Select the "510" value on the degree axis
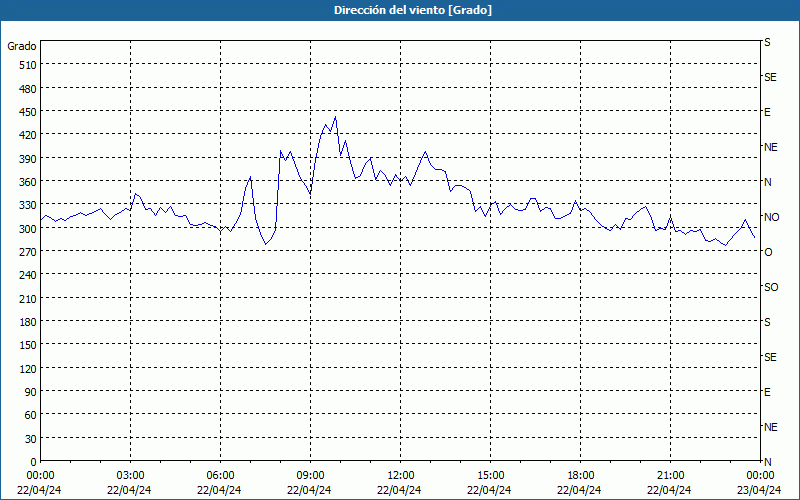 point(29,65)
